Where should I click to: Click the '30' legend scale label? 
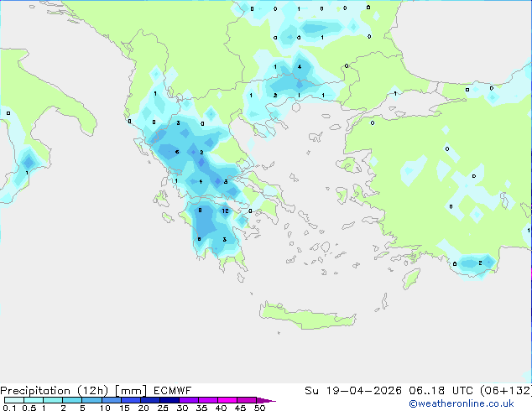(182, 408)
